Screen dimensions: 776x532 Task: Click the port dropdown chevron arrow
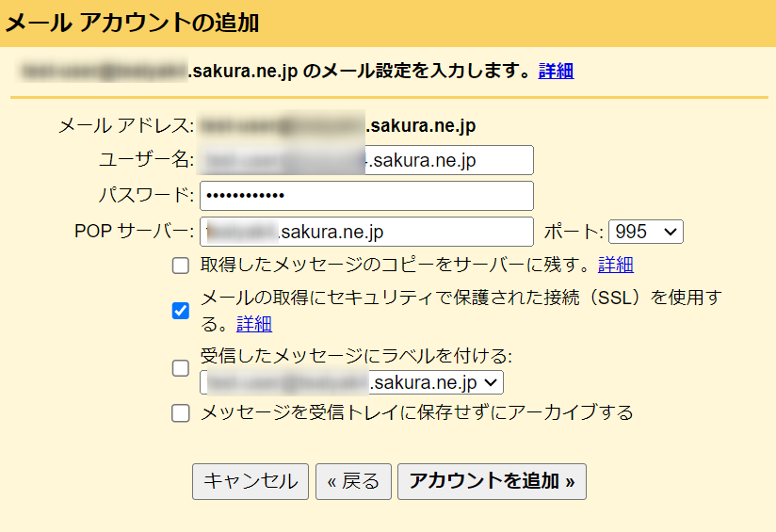pos(671,232)
